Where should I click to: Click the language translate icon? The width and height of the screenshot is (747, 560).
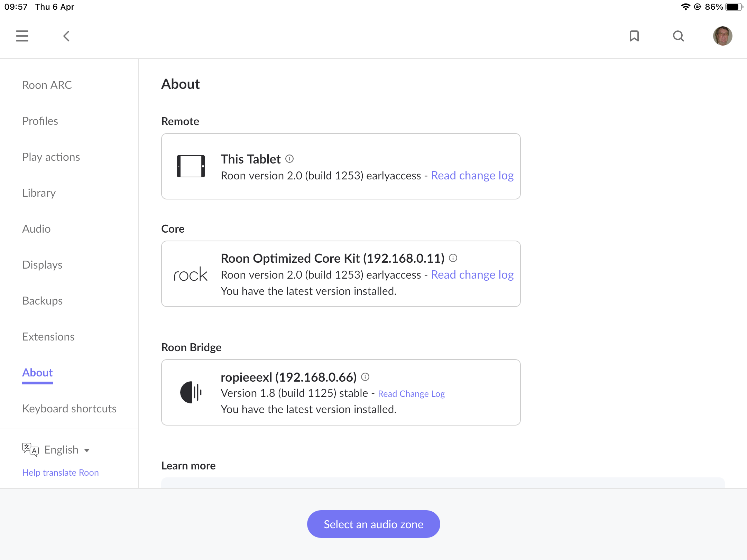coord(30,449)
